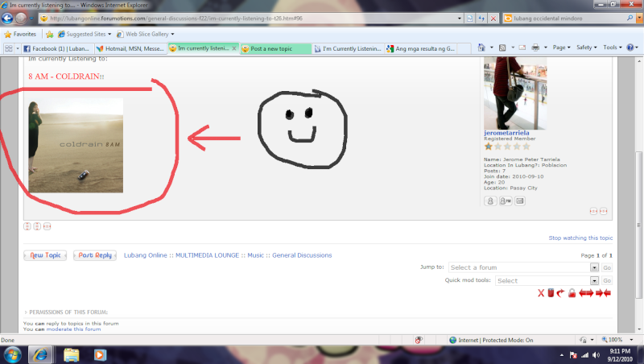
Task: Click the jerometarriela username link
Action: click(x=506, y=133)
